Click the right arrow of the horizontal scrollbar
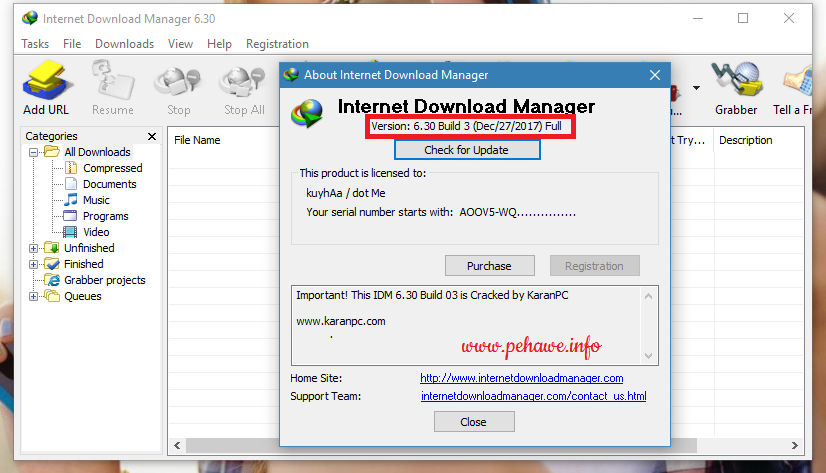Image resolution: width=826 pixels, height=473 pixels. click(x=794, y=446)
